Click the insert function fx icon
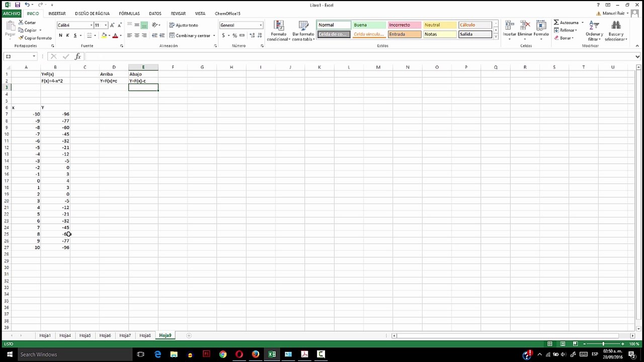 [77, 56]
